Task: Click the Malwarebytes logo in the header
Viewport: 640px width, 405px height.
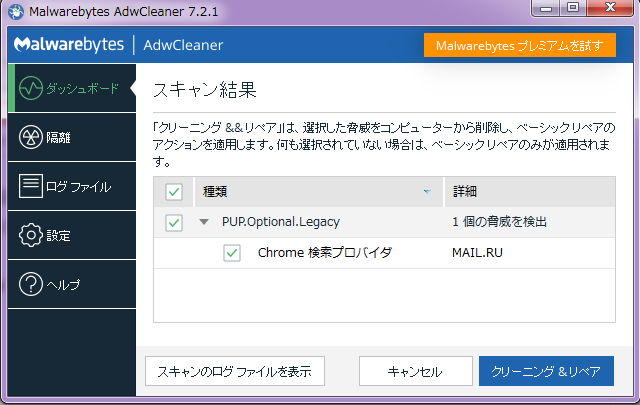Action: (69, 45)
